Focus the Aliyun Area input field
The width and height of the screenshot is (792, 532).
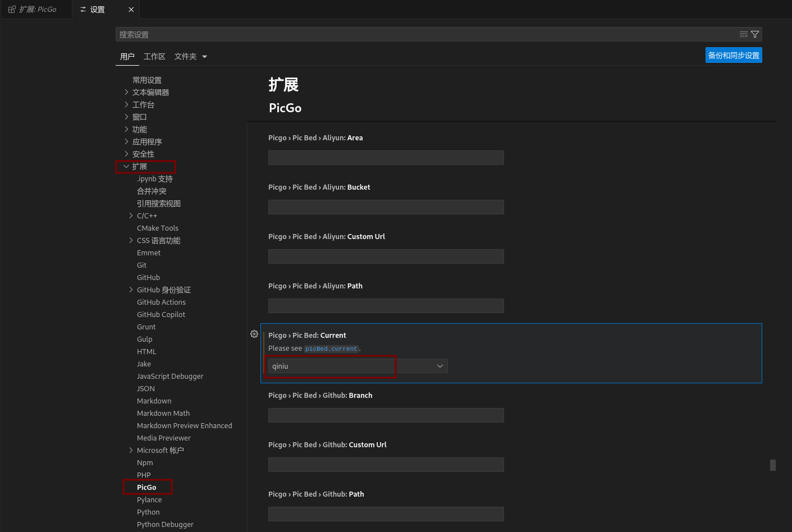(386, 158)
